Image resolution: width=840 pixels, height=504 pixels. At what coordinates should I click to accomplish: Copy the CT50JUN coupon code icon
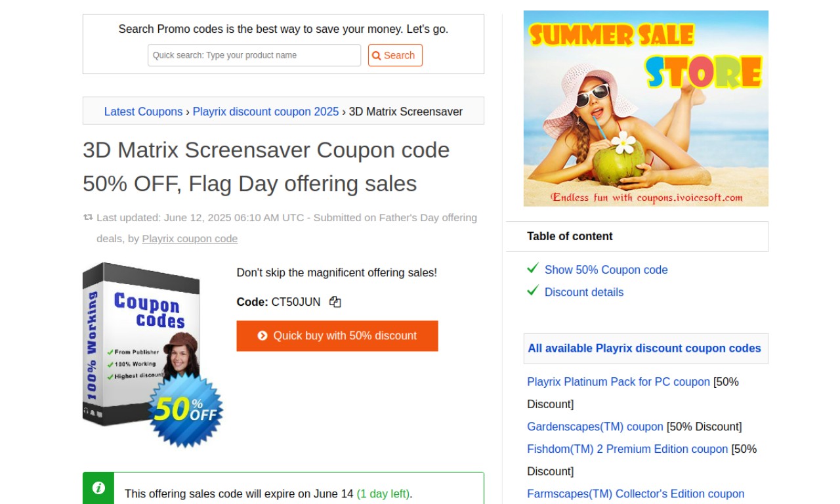click(x=335, y=302)
